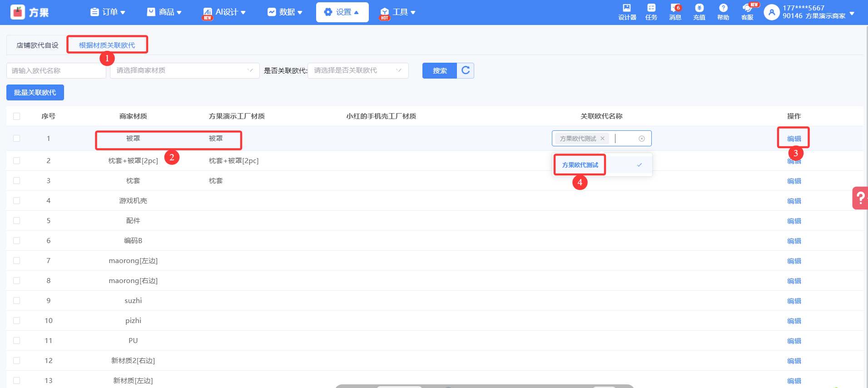Click the 批量关联欧代 button
Screen dimensions: 868x388
(35, 93)
